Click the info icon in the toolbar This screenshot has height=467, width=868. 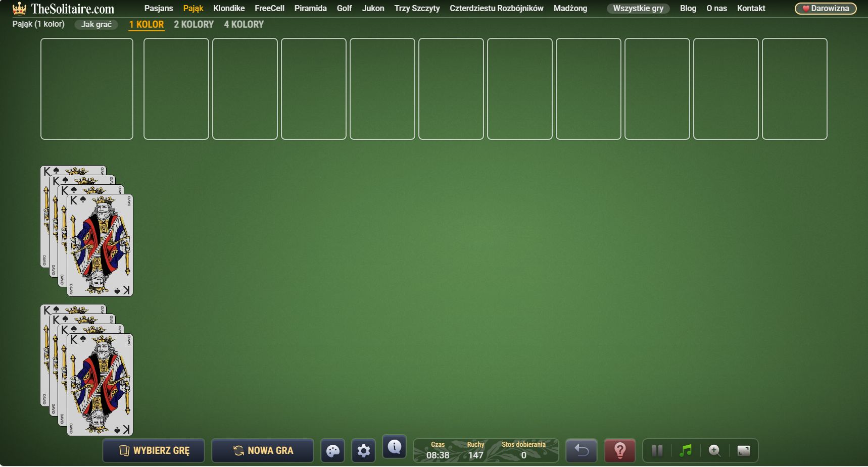(x=394, y=447)
